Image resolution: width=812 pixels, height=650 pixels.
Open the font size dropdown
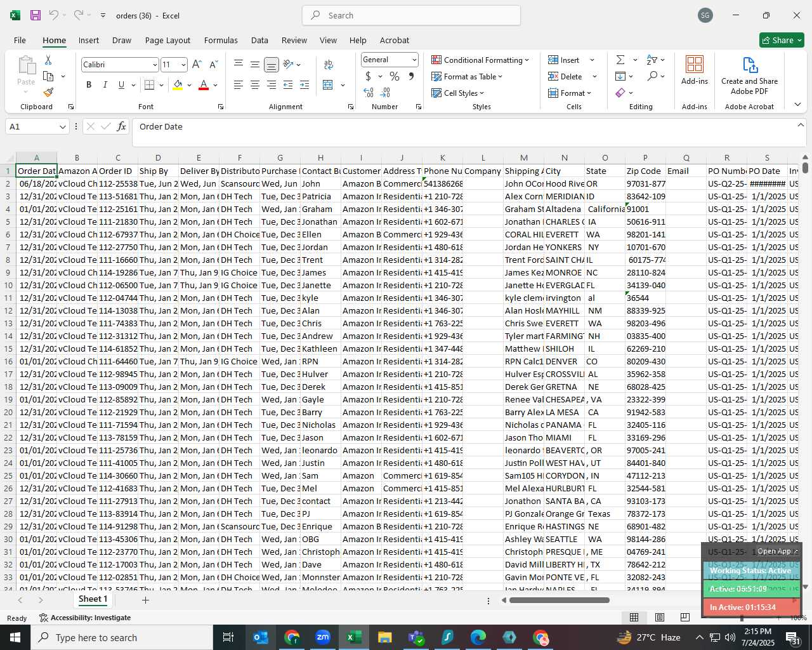(183, 65)
